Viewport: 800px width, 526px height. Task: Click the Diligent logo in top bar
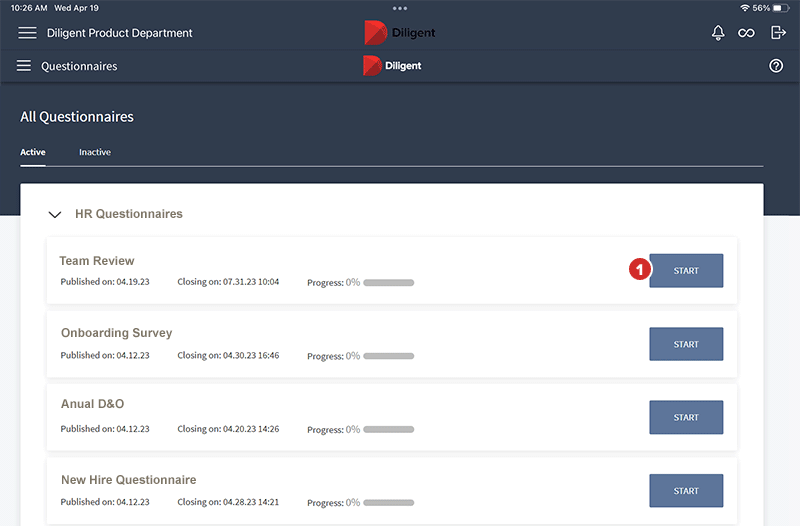400,33
